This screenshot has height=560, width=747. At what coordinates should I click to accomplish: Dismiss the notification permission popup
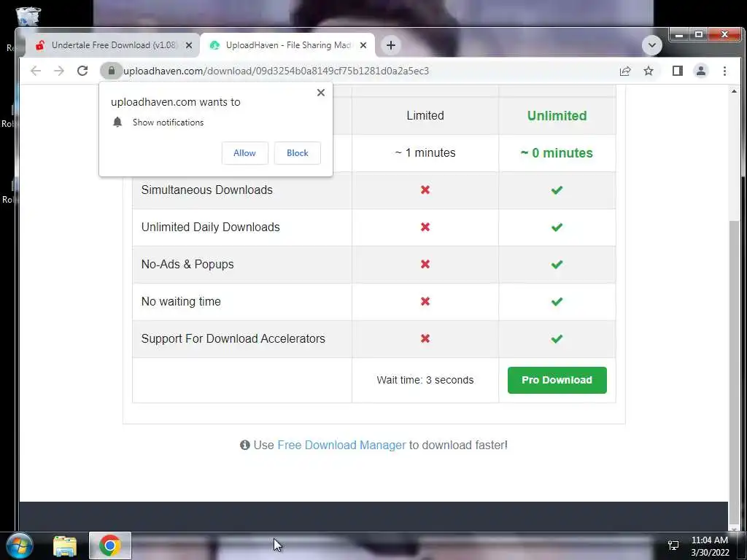coord(321,93)
